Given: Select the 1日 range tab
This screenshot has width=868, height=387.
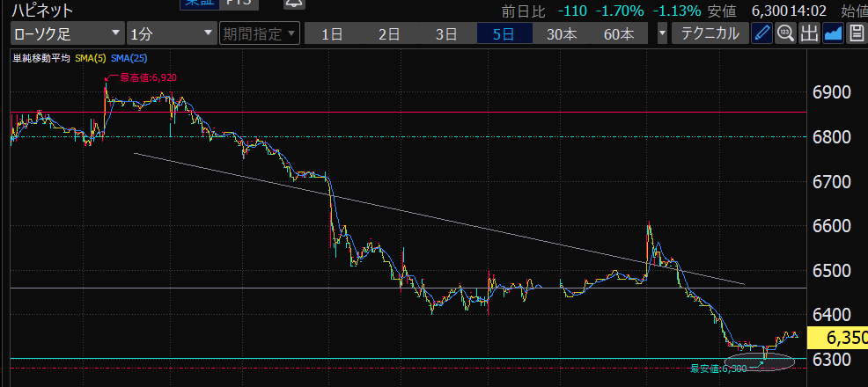Looking at the screenshot, I should click(332, 34).
